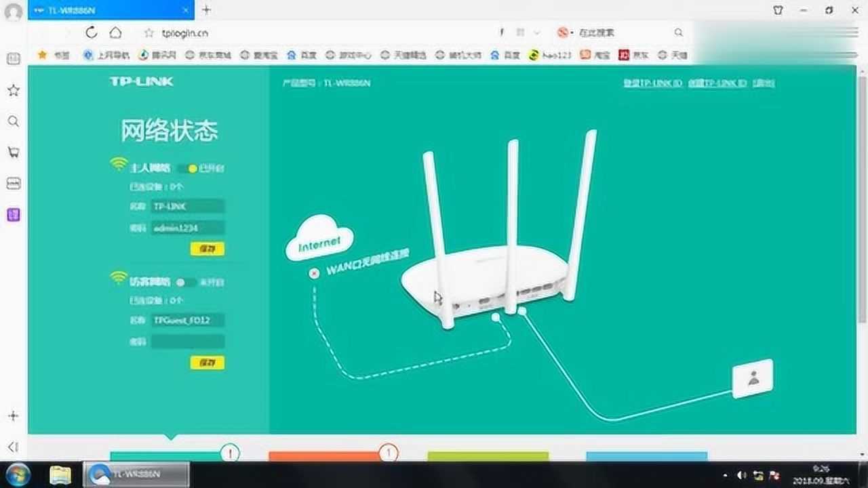Open the browser skin shirt icon

click(x=778, y=10)
